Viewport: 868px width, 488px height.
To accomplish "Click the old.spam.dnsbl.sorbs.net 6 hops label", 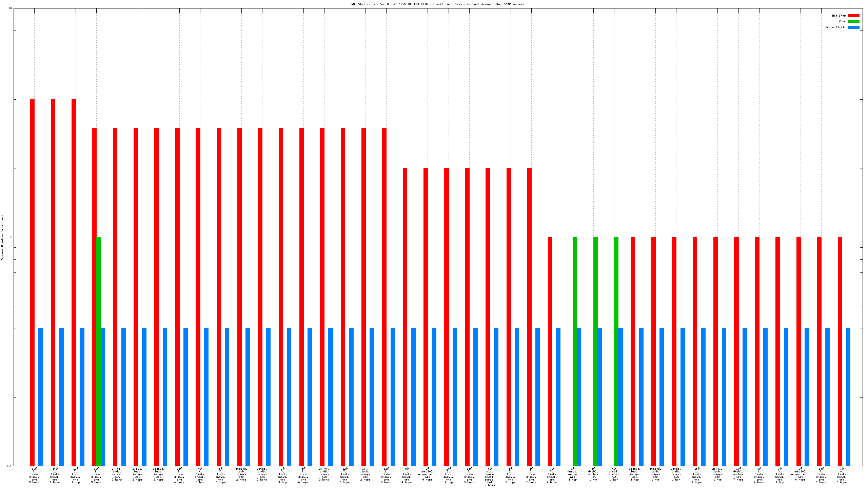I will click(490, 476).
